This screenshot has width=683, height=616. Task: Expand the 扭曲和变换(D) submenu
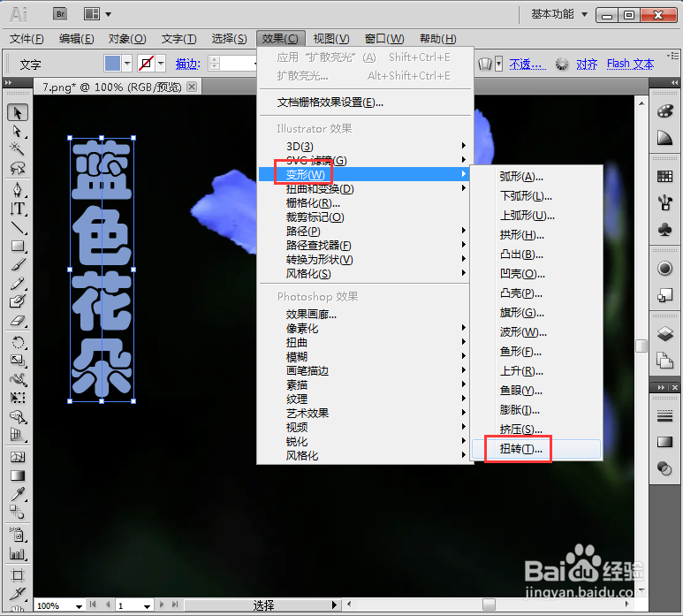pos(366,188)
